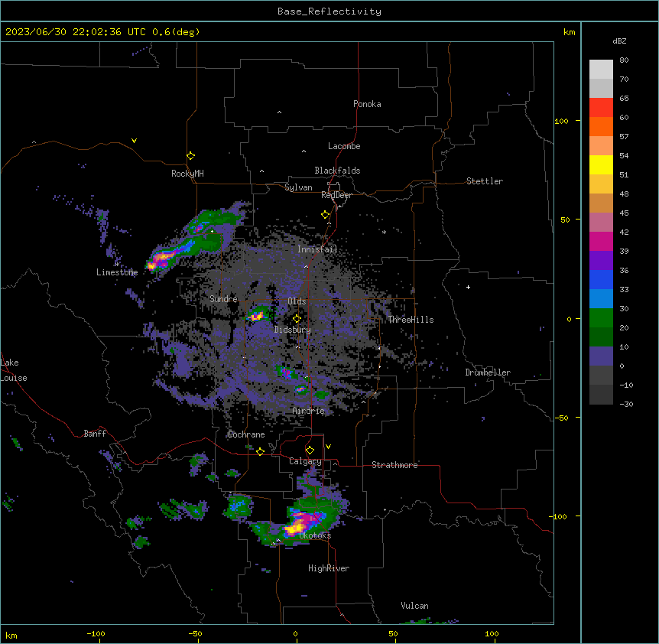The width and height of the screenshot is (659, 644).
Task: Click the -100 label on the right axis
Action: (559, 516)
